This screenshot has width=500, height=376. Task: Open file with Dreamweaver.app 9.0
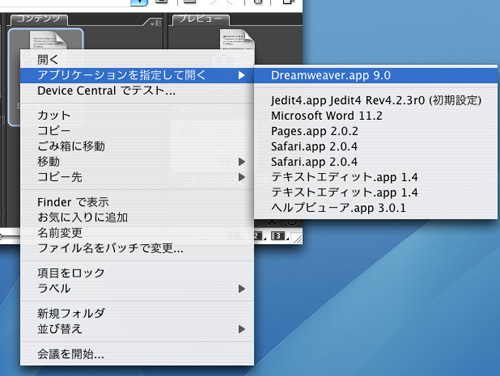point(376,75)
